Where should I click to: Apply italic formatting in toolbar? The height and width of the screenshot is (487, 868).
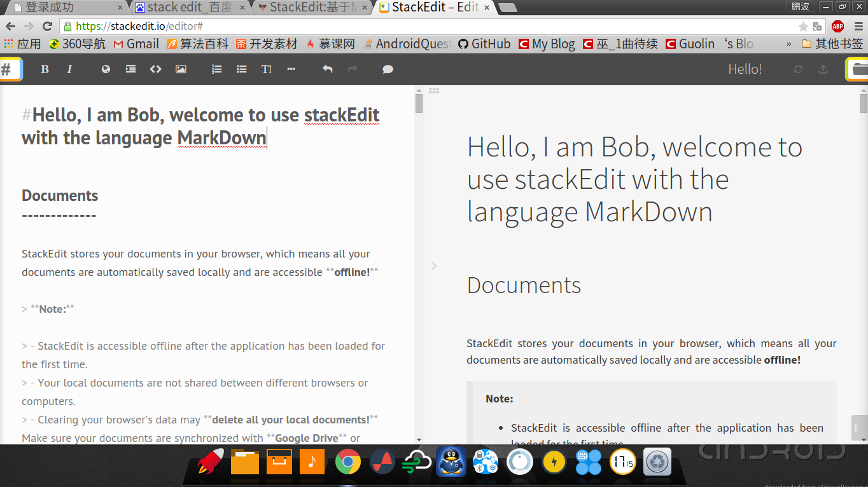(x=70, y=69)
